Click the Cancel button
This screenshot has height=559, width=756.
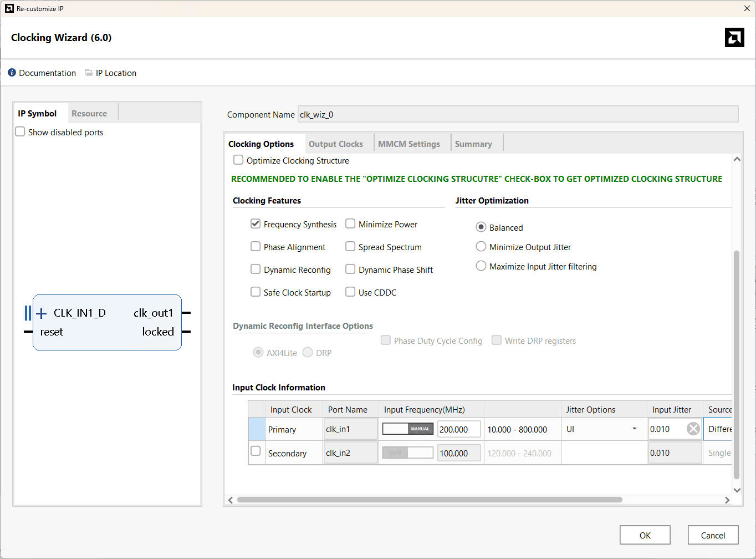[x=713, y=535]
